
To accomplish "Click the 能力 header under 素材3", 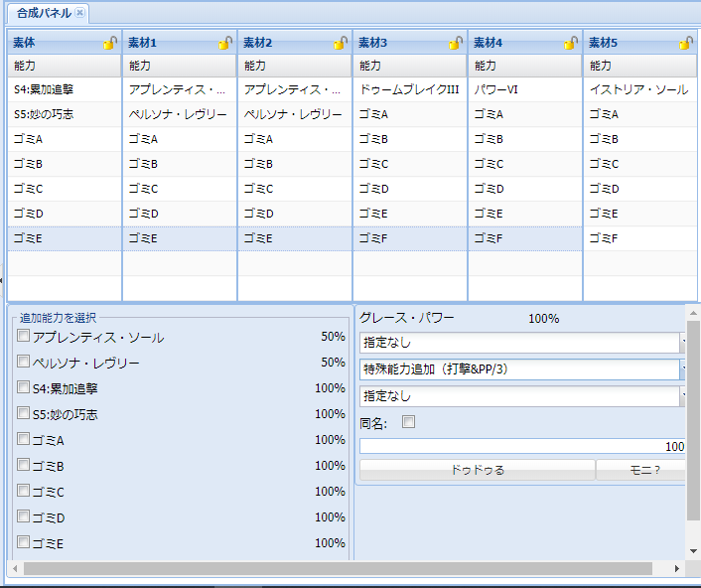I will [409, 66].
